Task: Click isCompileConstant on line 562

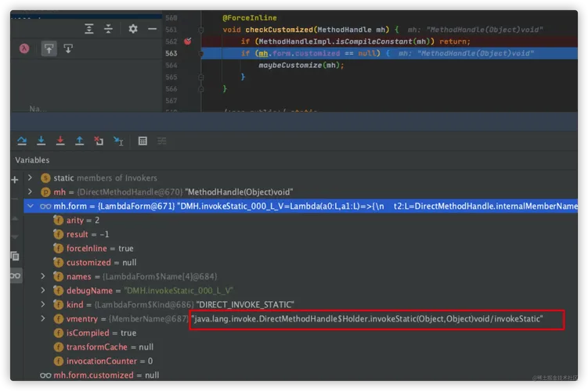Action: tap(374, 41)
